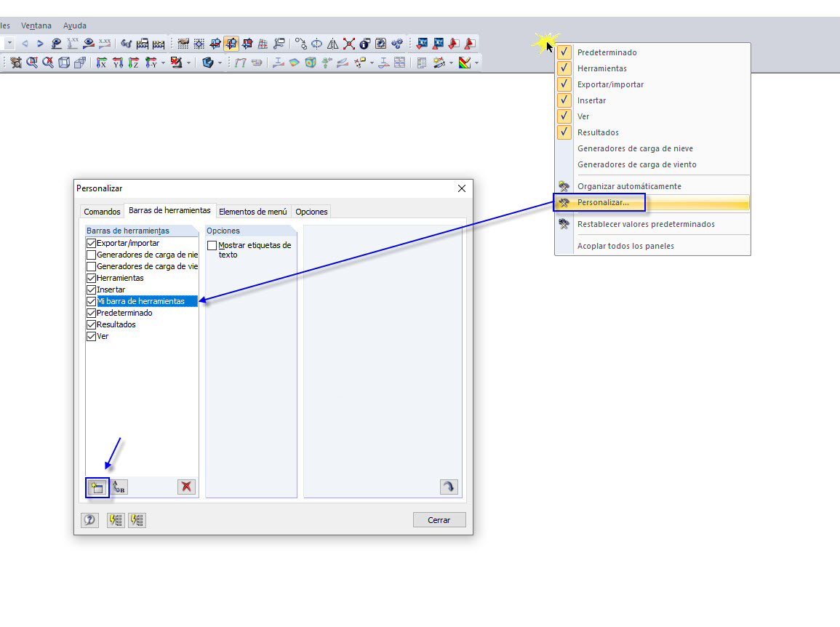Switch to the Comandos tab
The width and height of the screenshot is (840, 627).
(x=102, y=212)
